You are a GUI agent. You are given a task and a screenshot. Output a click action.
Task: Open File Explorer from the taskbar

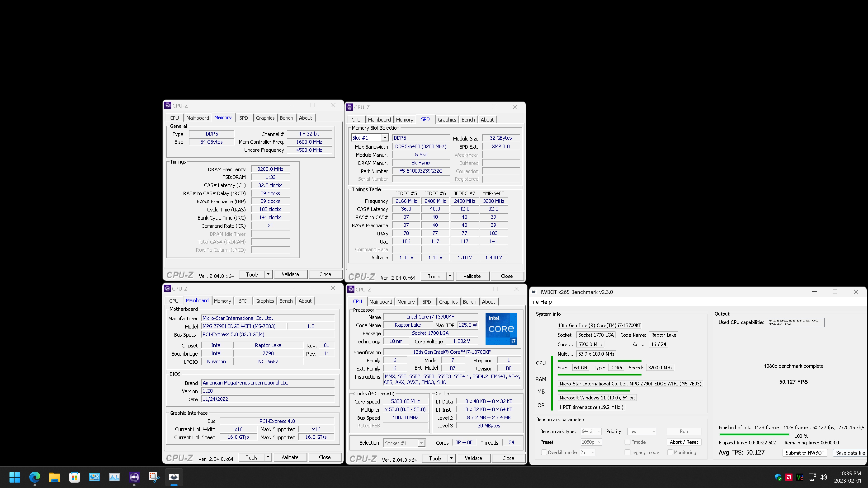point(54,477)
